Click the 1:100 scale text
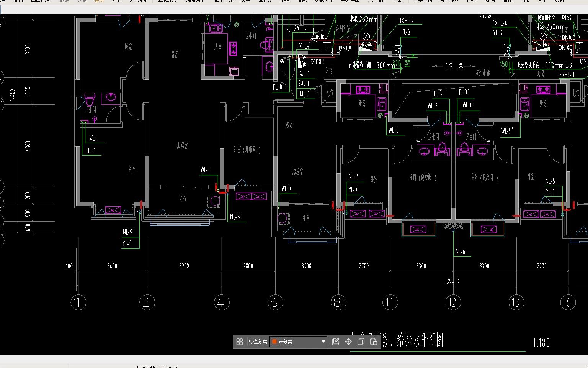Screen dimensions: 588x368 coord(541,342)
